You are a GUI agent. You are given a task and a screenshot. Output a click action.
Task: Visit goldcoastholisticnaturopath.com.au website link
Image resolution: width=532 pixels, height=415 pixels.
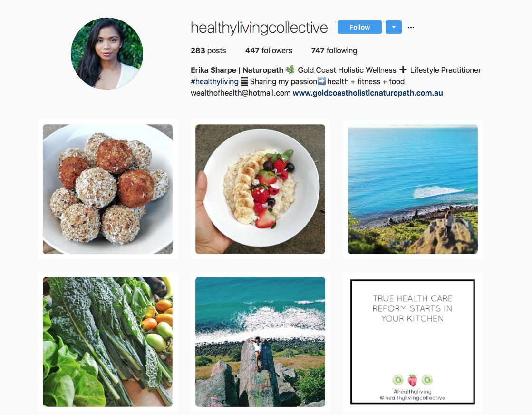[368, 93]
